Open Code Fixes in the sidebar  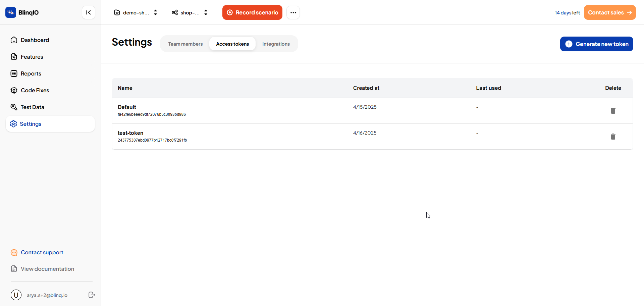click(x=50, y=90)
